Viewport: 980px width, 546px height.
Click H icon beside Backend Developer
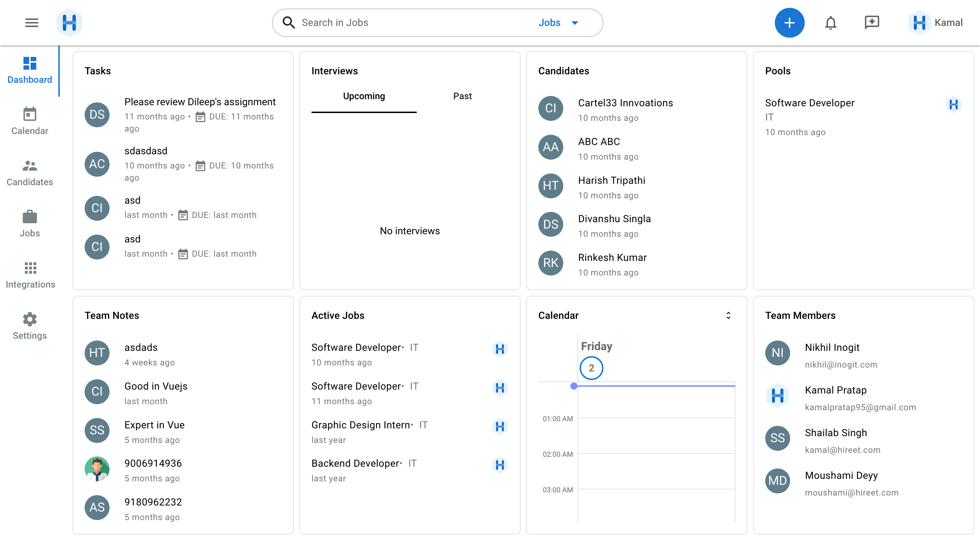pyautogui.click(x=500, y=465)
